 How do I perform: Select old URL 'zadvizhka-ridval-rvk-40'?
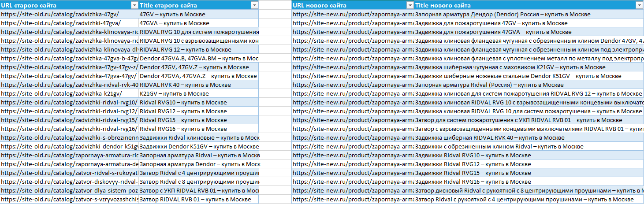pos(69,85)
